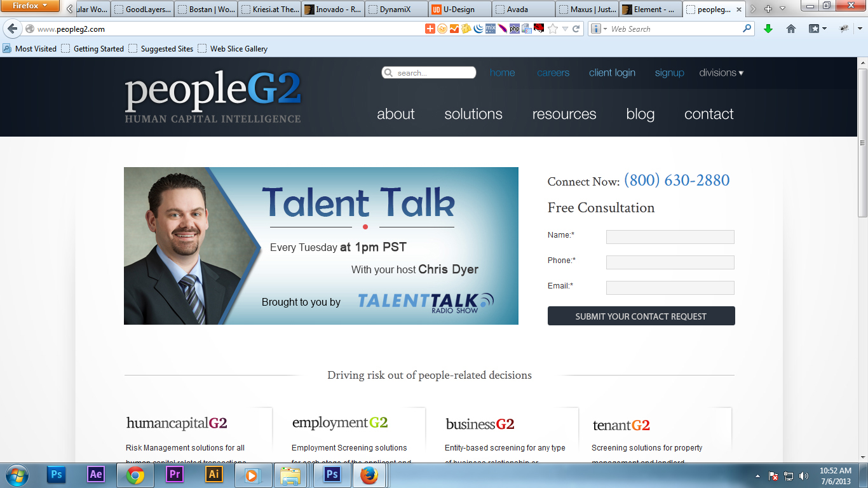Show hidden system tray icons
This screenshot has width=868, height=488.
757,476
